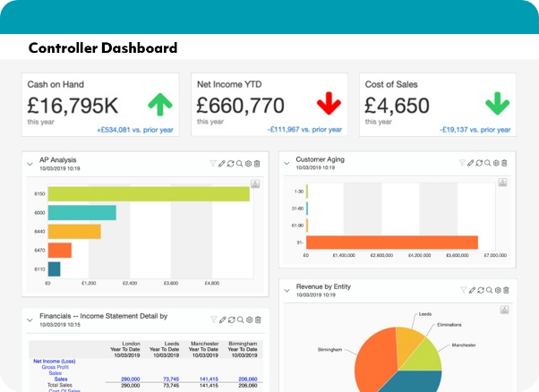The image size is (539, 392).
Task: Delete the Revenue by Entity panel
Action: click(x=505, y=290)
